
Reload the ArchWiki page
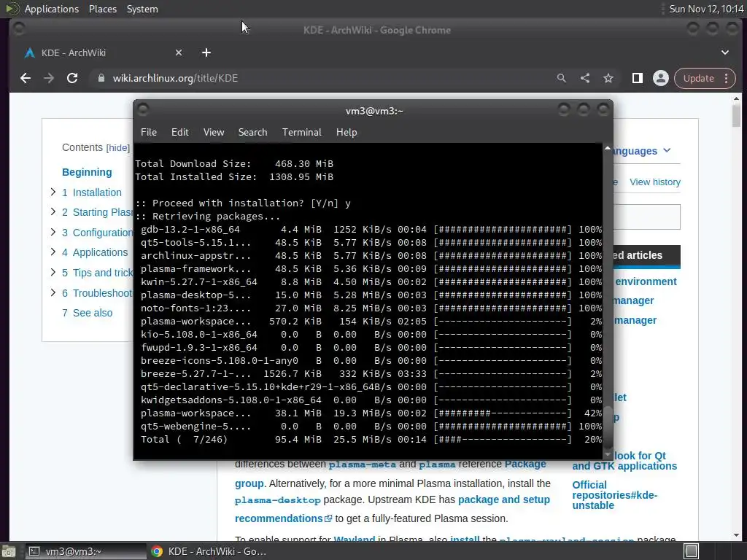pos(72,78)
